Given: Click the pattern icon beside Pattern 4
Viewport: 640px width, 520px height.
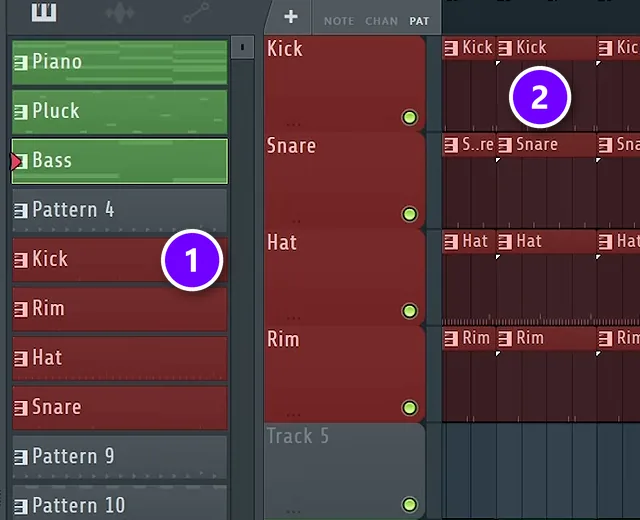Looking at the screenshot, I should point(20,211).
